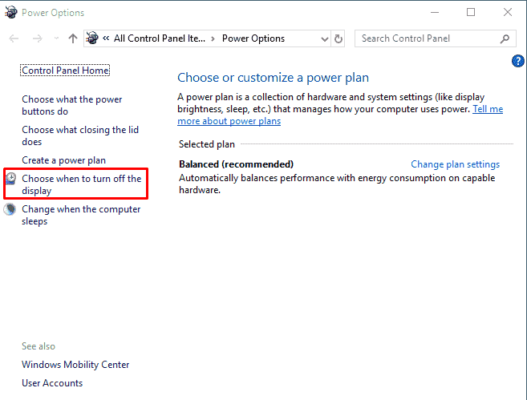Open help via blue question mark icon

tap(518, 61)
